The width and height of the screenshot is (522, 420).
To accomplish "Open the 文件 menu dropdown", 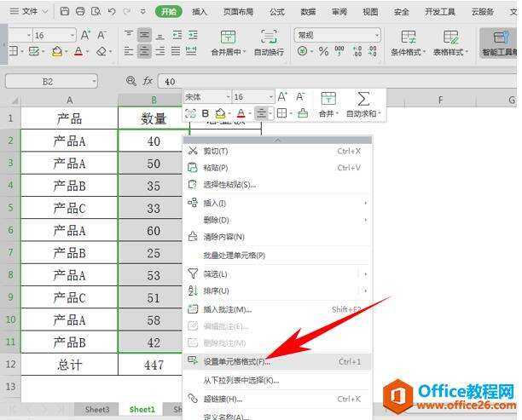I will [29, 12].
